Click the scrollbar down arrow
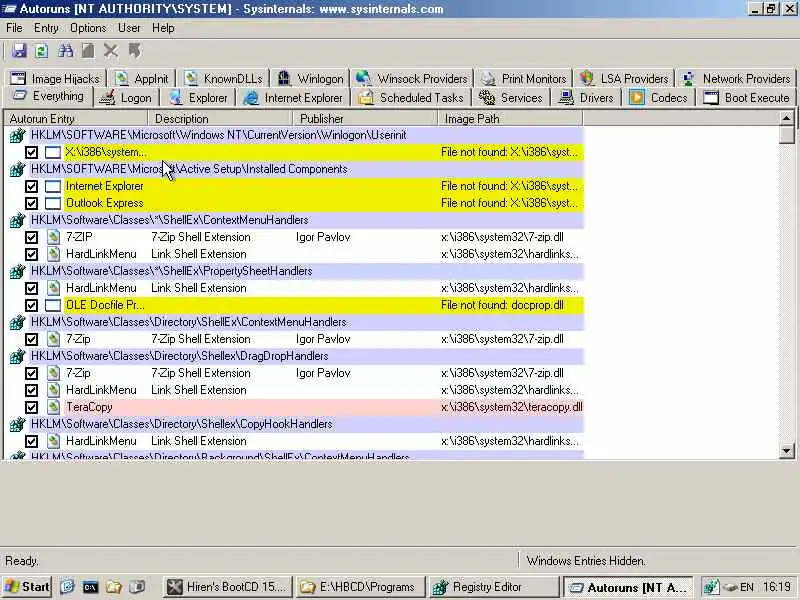 (x=786, y=451)
